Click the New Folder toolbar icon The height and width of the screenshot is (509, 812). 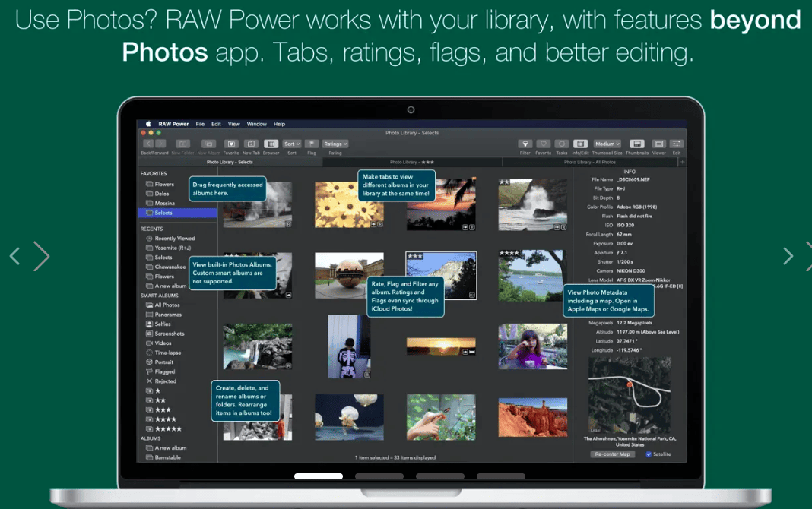pyautogui.click(x=182, y=144)
